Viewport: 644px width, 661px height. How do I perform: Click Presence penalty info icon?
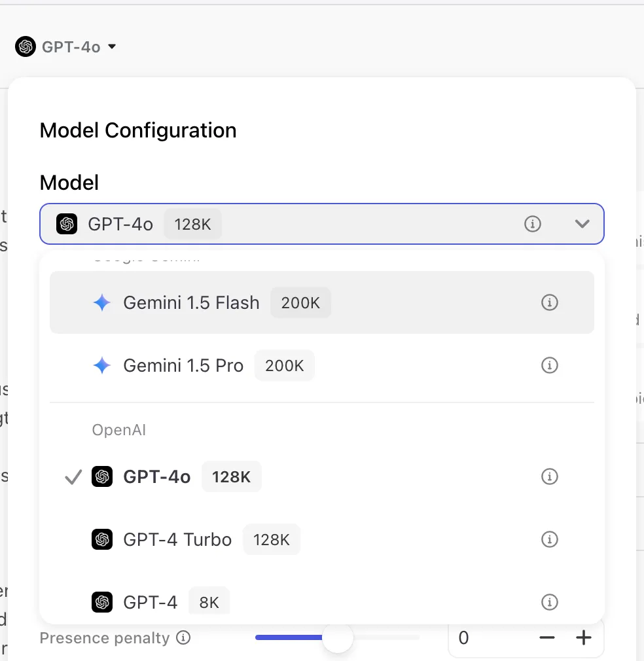click(184, 637)
